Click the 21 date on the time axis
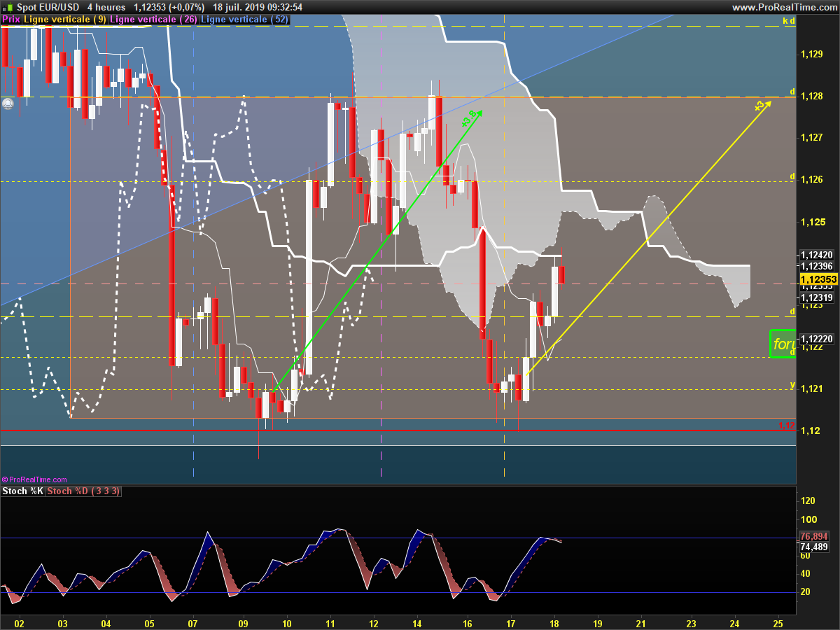The image size is (840, 630). coord(642,623)
